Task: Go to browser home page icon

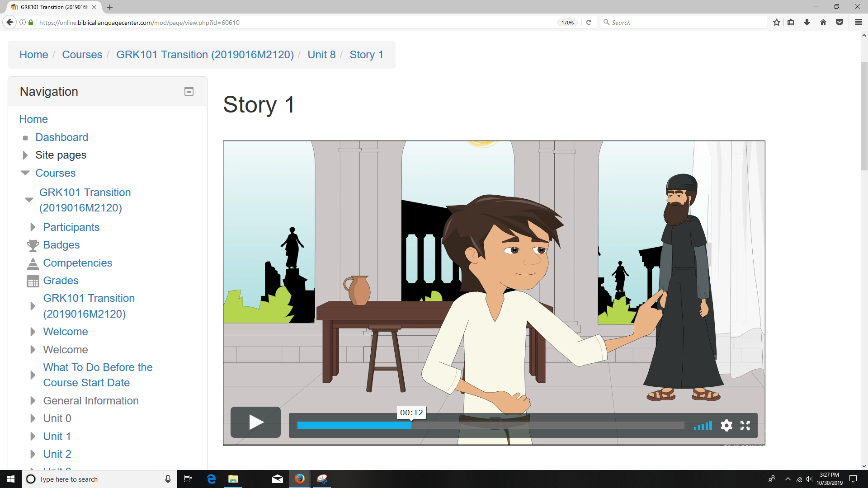Action: point(823,22)
